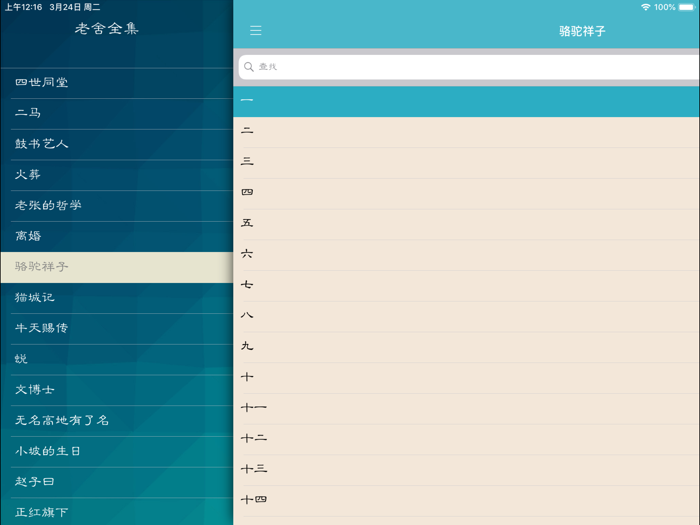Open chapter 八
The height and width of the screenshot is (525, 700).
[467, 317]
